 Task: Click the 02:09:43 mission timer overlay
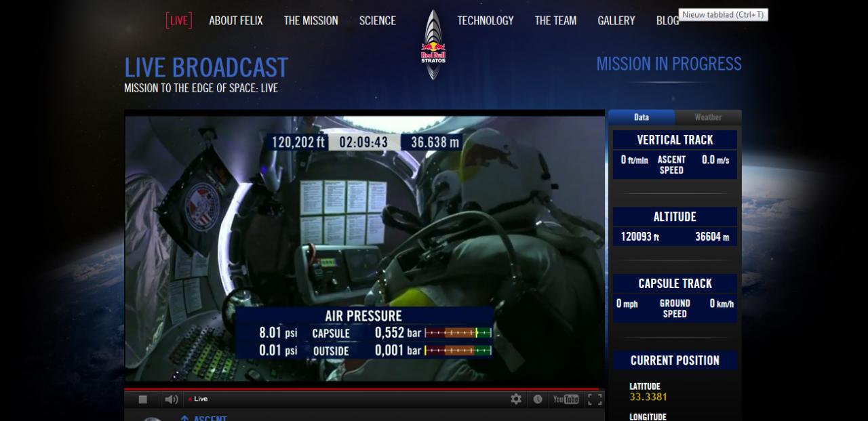(363, 142)
